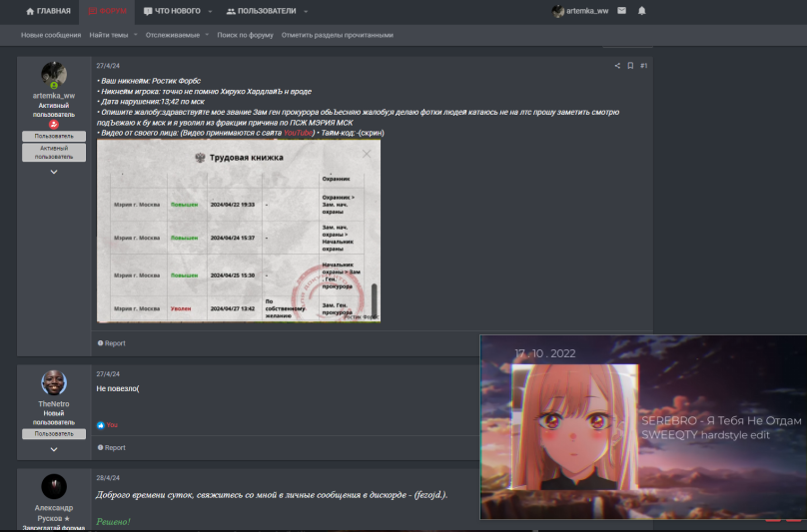Click the anime girl artwork in the video overlay
Screen dimensions: 807x532
pyautogui.click(x=574, y=427)
